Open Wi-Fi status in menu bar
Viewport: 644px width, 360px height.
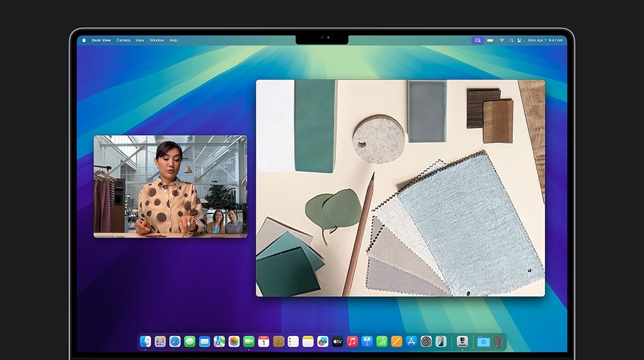pyautogui.click(x=502, y=40)
